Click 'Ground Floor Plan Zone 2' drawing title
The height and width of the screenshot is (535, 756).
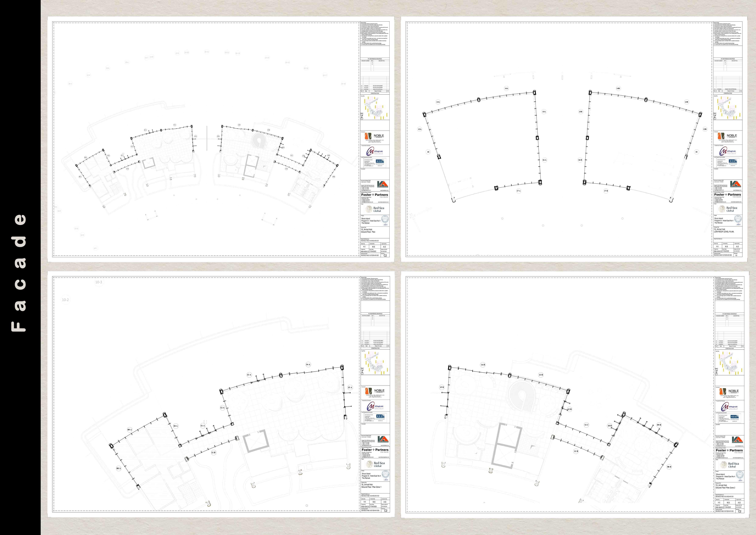(x=725, y=488)
